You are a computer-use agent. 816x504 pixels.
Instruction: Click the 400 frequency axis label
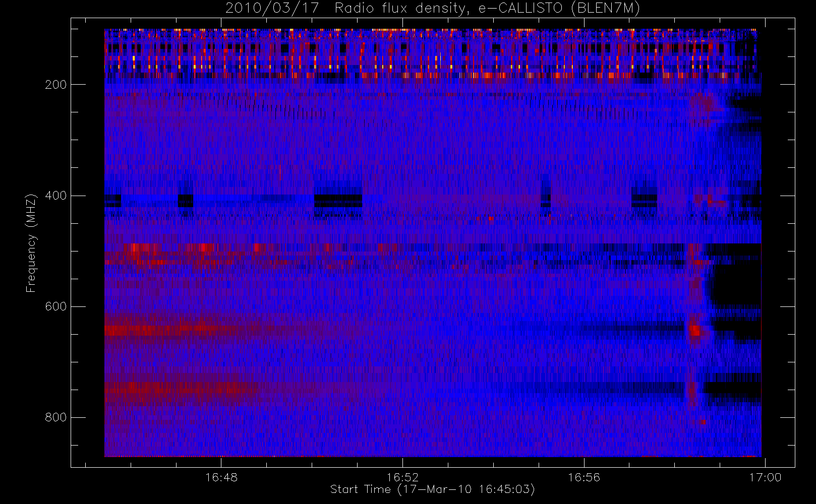(55, 196)
